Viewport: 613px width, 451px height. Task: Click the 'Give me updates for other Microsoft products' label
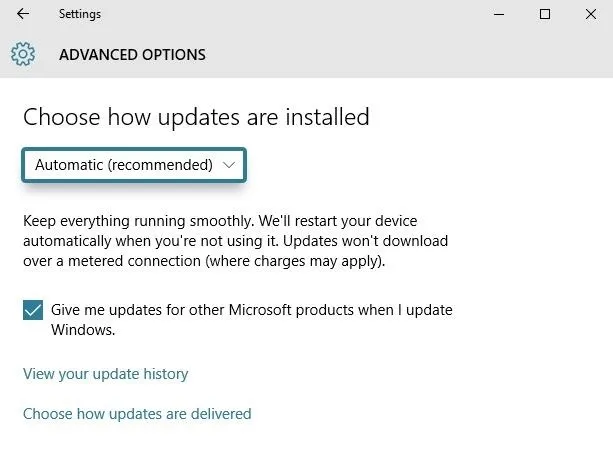252,310
